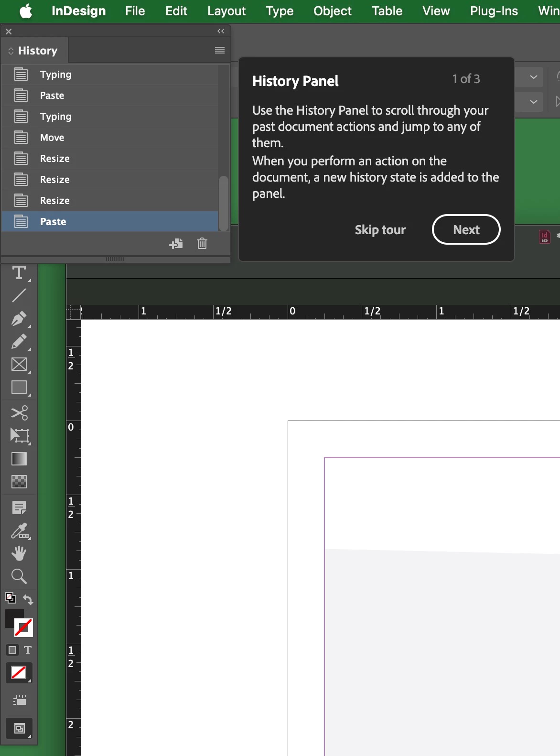The image size is (560, 756).
Task: Swap fill and stroke colors
Action: pos(28,600)
